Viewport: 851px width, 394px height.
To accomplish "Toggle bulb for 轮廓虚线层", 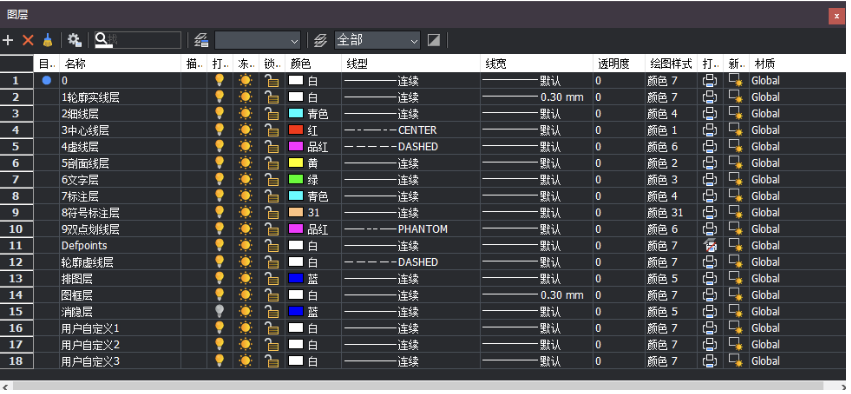I will tap(219, 262).
